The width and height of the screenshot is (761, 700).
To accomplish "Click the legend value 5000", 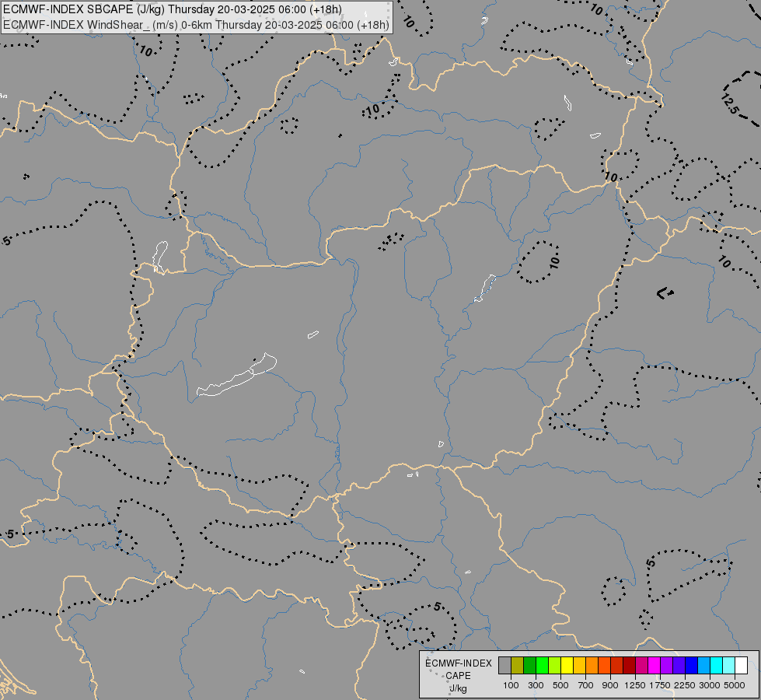I will (x=735, y=685).
